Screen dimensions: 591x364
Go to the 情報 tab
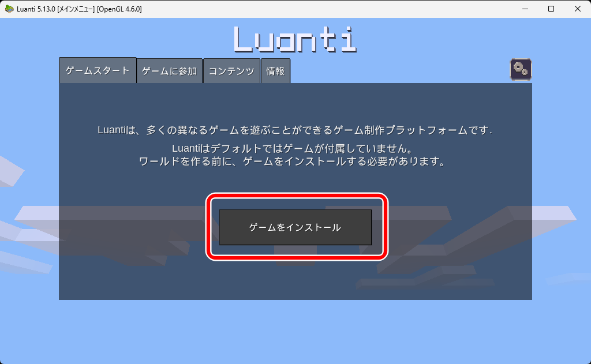pos(275,72)
